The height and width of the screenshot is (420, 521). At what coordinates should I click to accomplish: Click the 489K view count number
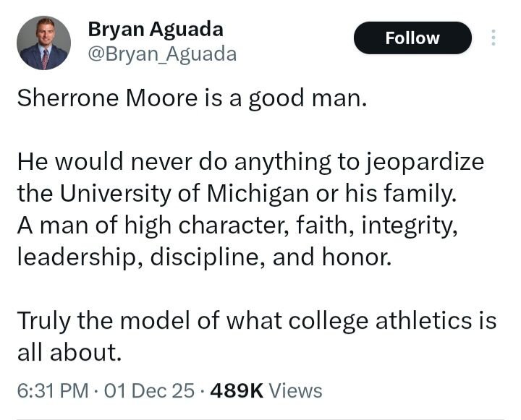point(234,391)
